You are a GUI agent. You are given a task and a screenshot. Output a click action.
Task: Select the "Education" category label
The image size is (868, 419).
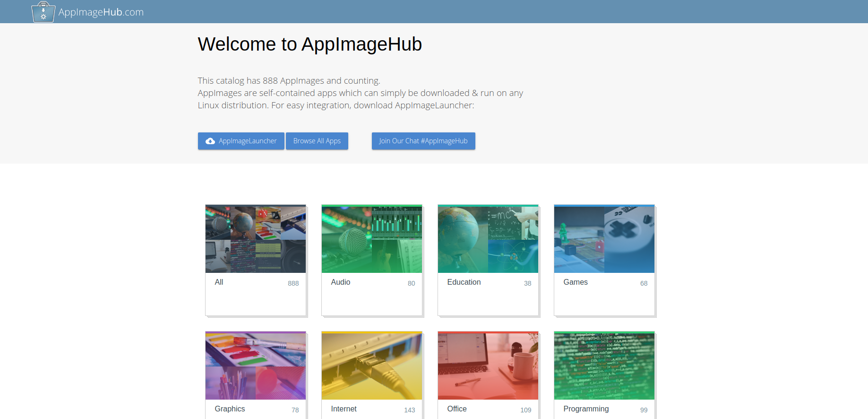point(464,282)
